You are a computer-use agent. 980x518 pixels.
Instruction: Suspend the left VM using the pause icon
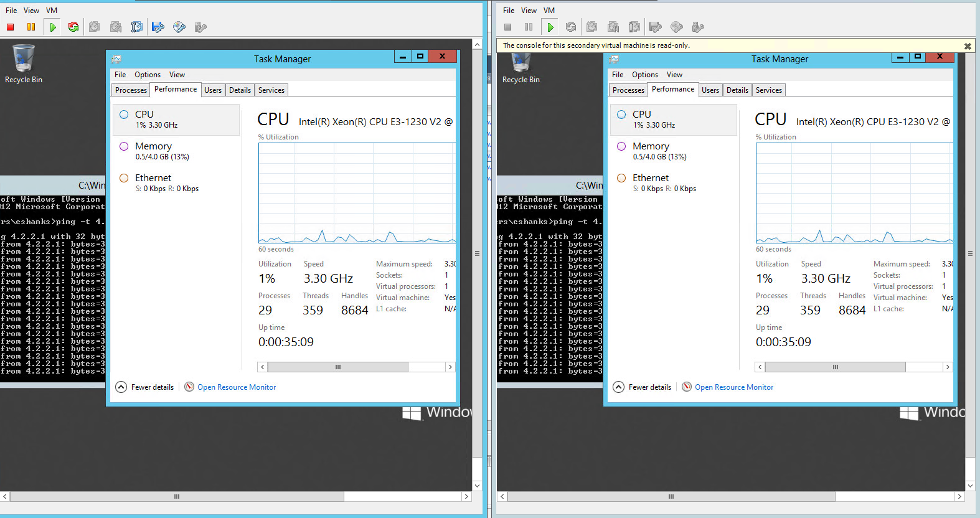click(31, 27)
